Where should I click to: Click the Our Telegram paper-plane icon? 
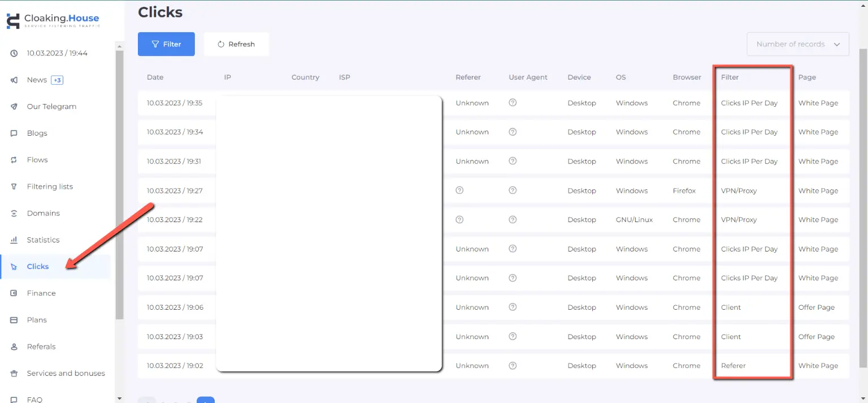click(x=14, y=107)
